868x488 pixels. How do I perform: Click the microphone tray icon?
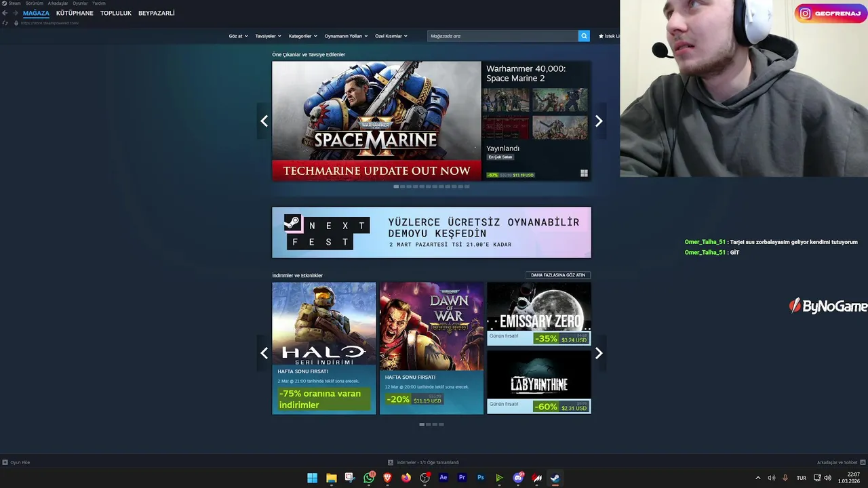pos(785,478)
